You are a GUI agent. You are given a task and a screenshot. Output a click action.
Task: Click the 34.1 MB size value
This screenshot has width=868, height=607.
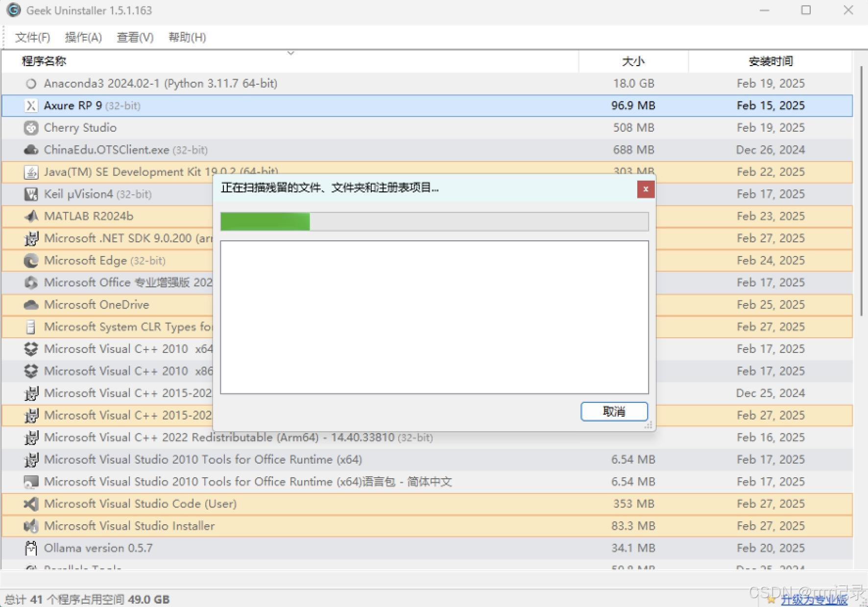633,548
